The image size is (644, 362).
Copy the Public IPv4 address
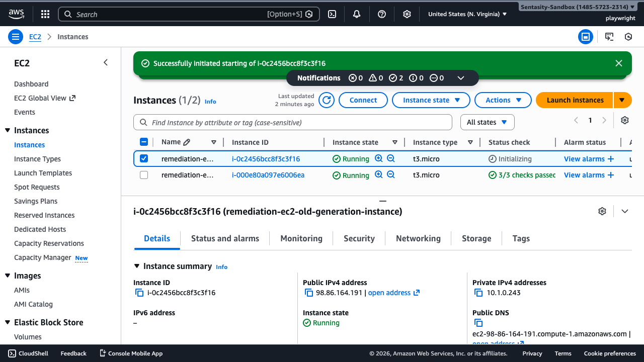(x=309, y=293)
